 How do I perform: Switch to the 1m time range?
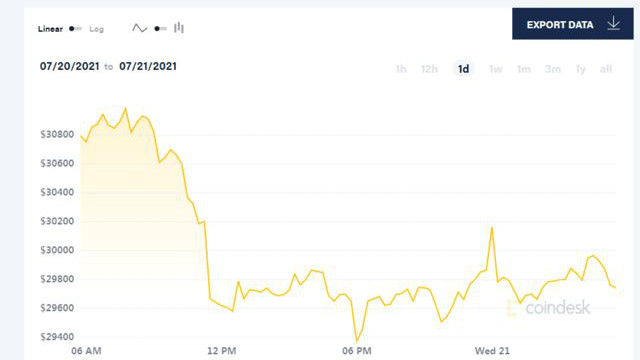pyautogui.click(x=524, y=69)
